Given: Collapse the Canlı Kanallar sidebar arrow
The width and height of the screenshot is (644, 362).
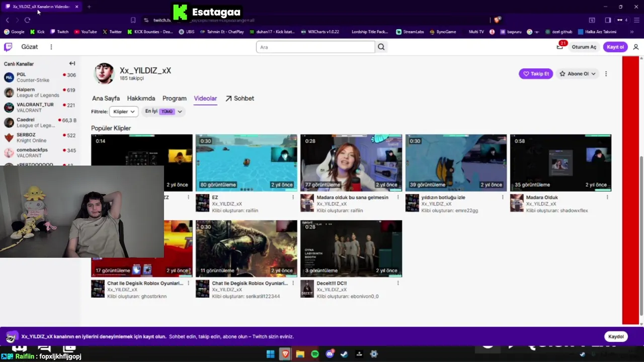Looking at the screenshot, I should [x=72, y=63].
